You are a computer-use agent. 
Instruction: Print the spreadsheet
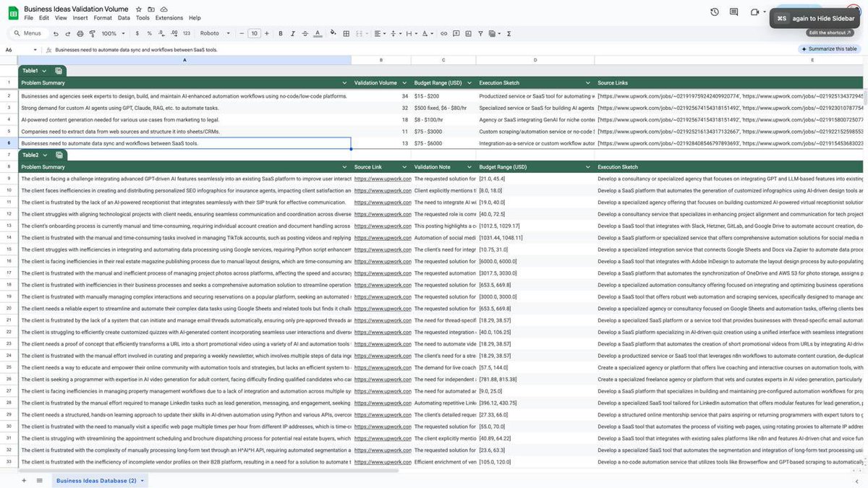(80, 33)
